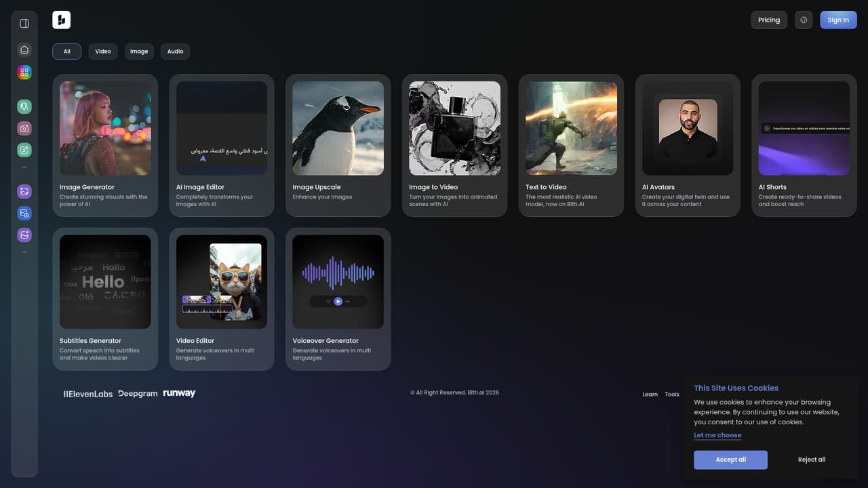Click the This Site Uses Cookies heading
The image size is (868, 488).
tap(736, 388)
